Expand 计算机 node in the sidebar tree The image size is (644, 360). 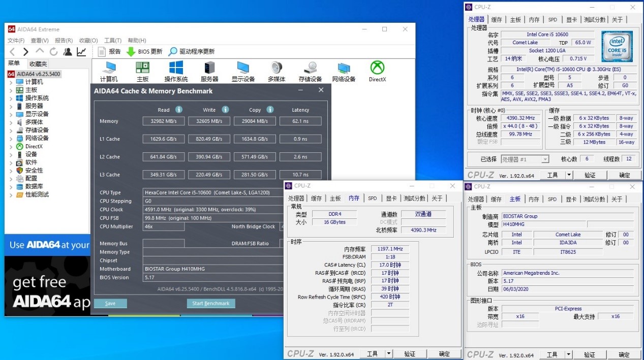[11, 82]
